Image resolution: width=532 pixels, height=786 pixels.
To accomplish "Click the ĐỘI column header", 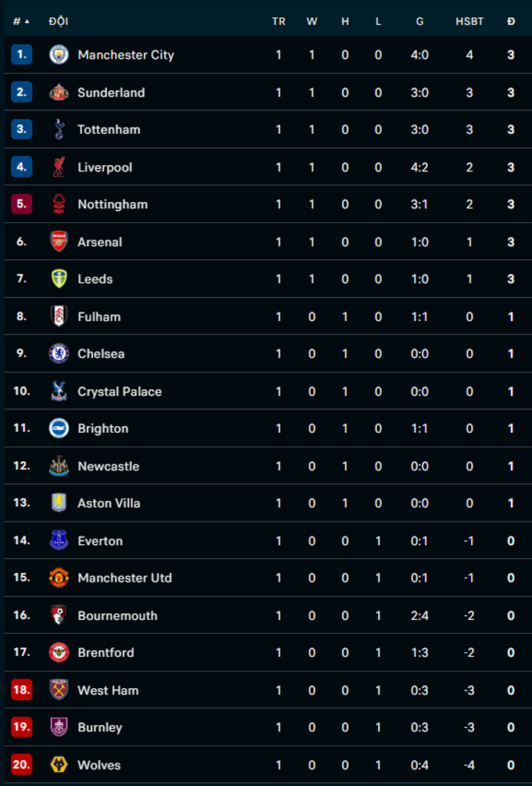I will 59,22.
